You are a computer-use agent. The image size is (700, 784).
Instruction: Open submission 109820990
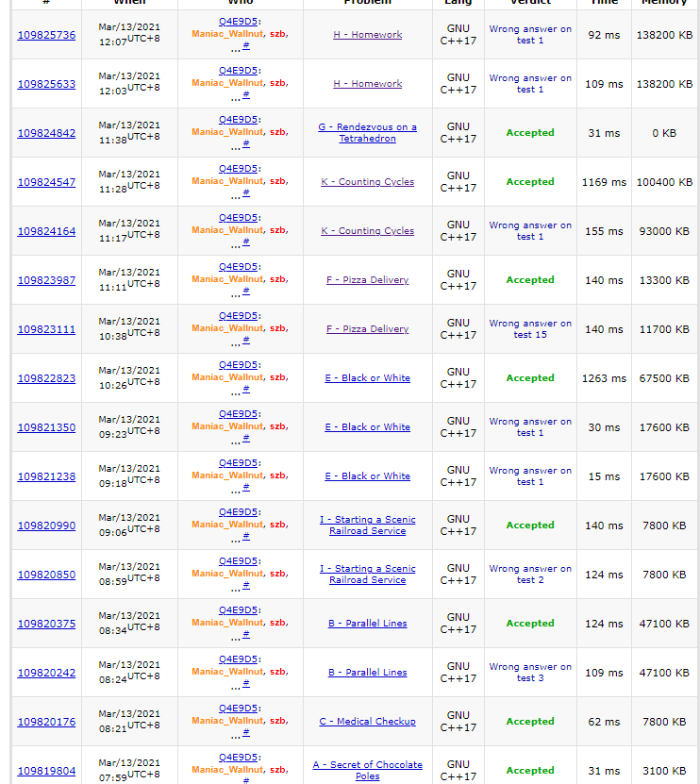(46, 525)
